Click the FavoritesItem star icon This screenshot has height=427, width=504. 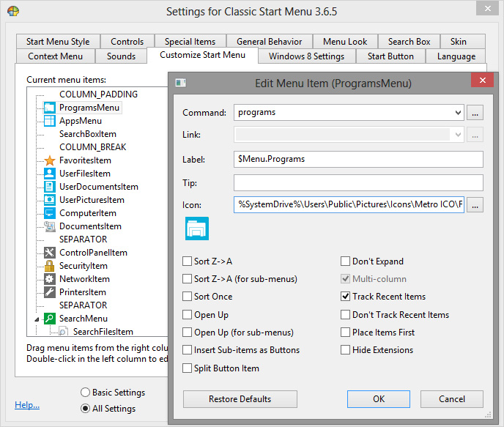[50, 160]
